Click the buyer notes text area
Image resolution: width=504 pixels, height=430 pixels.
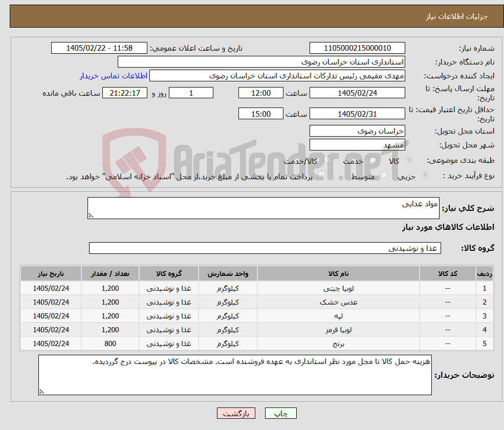[x=235, y=375]
